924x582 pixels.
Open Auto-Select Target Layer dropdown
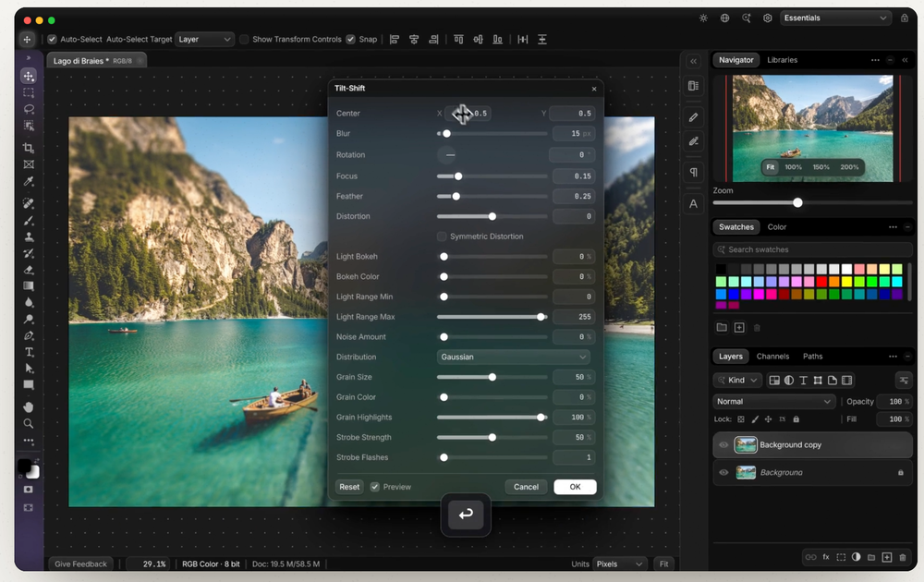click(204, 40)
